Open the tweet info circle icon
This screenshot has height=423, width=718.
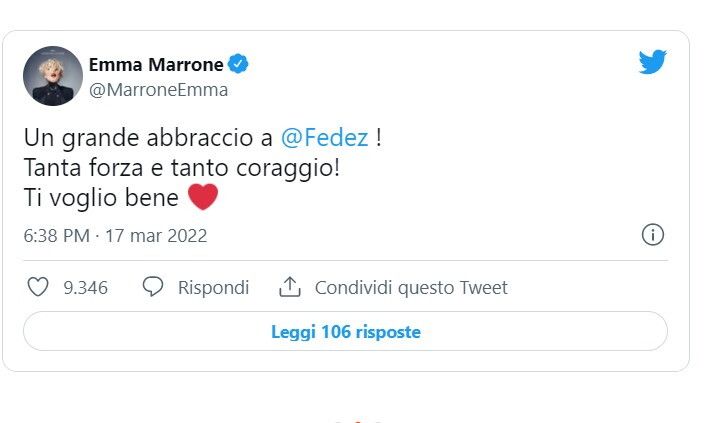[652, 235]
